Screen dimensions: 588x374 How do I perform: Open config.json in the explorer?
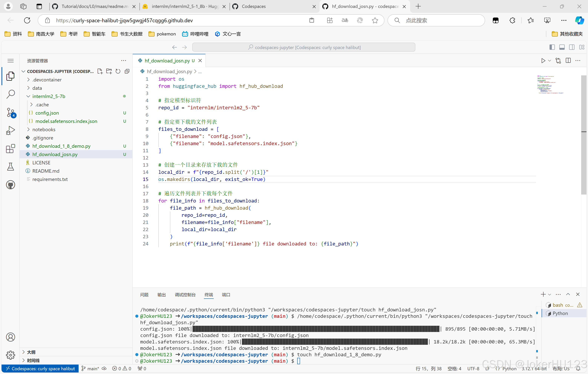click(x=47, y=113)
